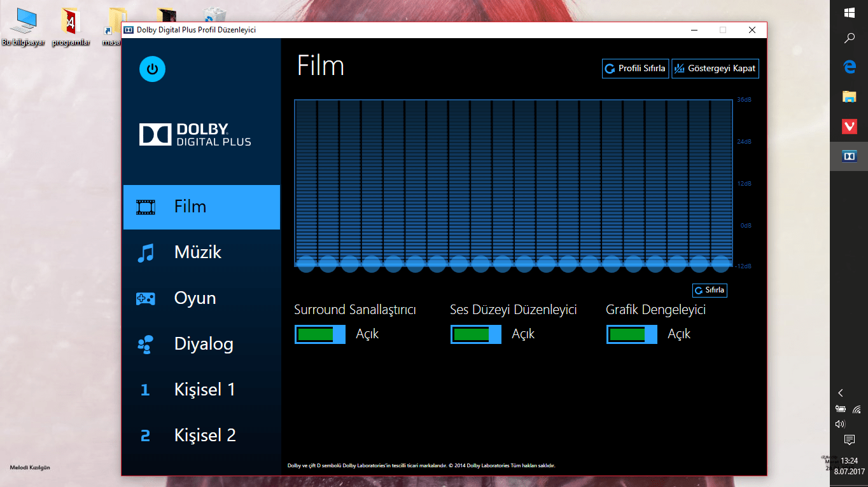Click the Profili Sıfırla button

click(635, 68)
